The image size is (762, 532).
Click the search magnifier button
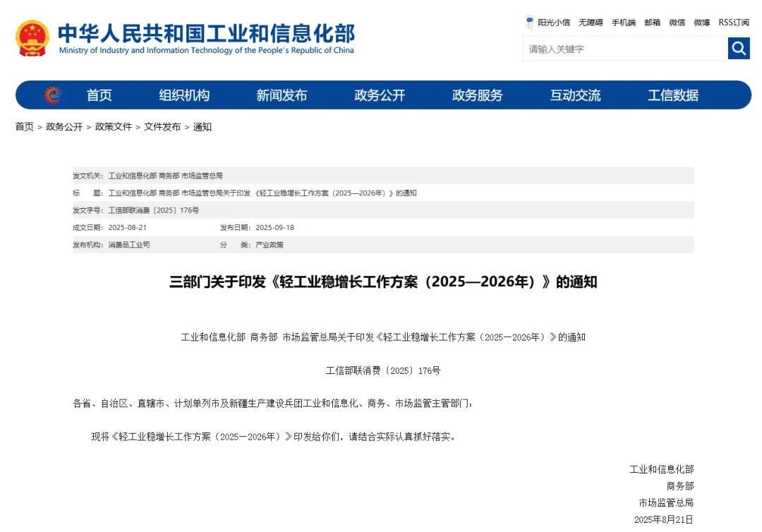coord(739,48)
